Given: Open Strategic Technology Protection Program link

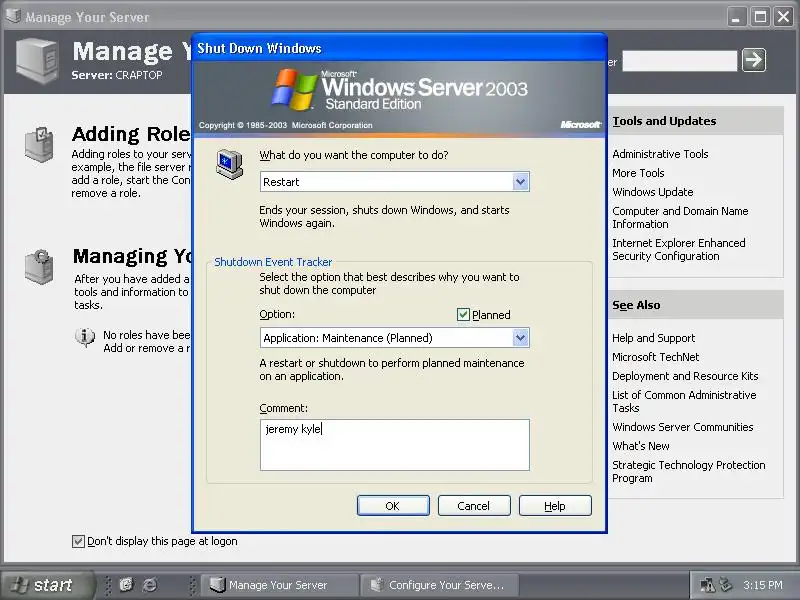Looking at the screenshot, I should click(689, 471).
